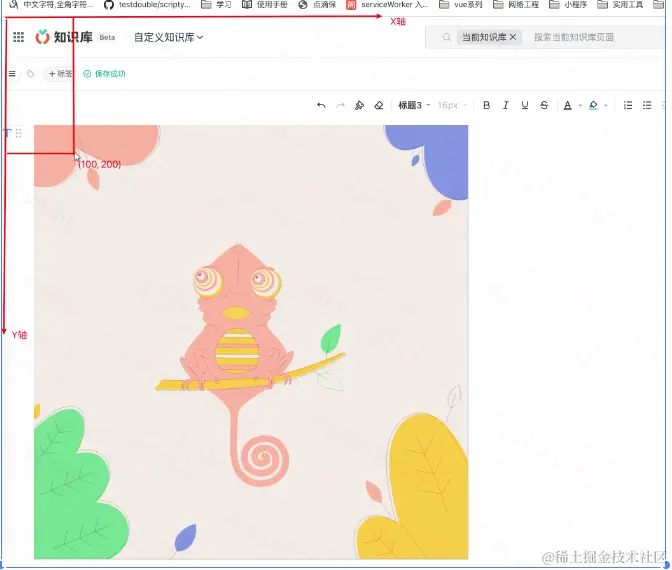This screenshot has height=570, width=672.
Task: Click the block drag handle dots
Action: (18, 133)
